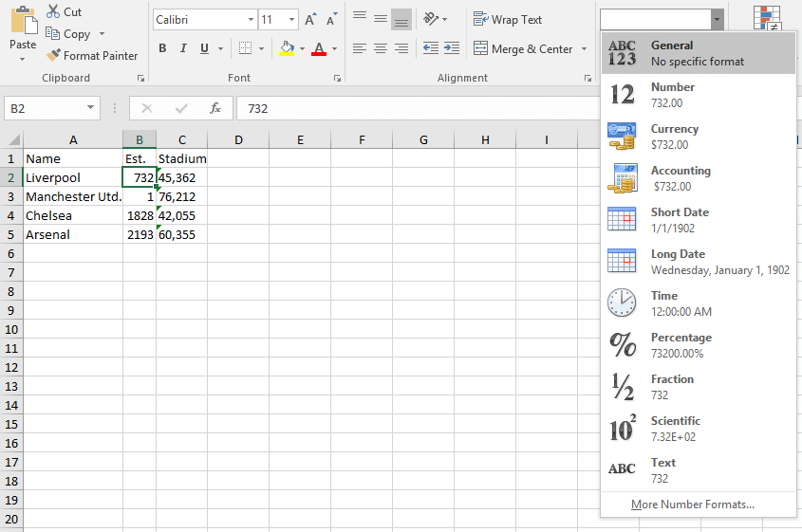Apply cell borders icon

click(x=246, y=48)
